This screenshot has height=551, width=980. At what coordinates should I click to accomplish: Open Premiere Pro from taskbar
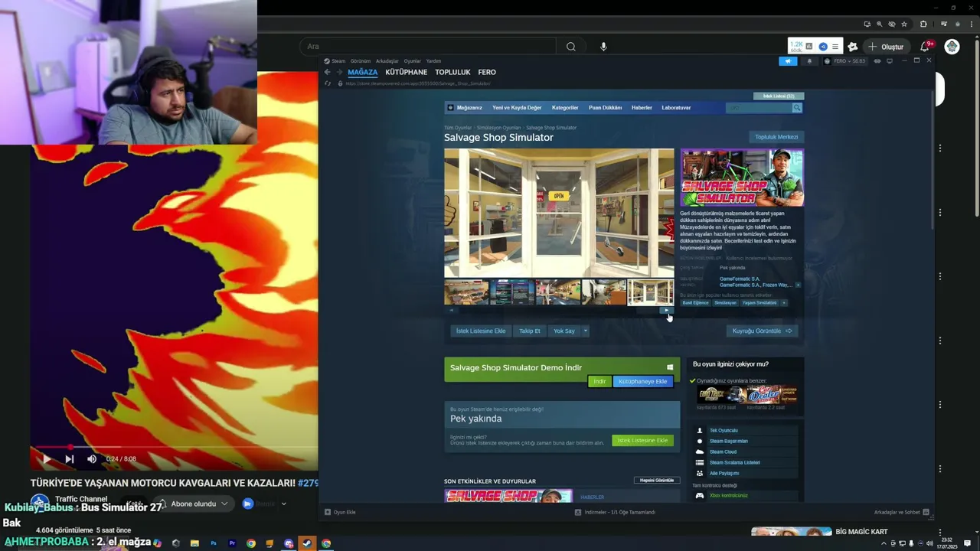coord(232,543)
